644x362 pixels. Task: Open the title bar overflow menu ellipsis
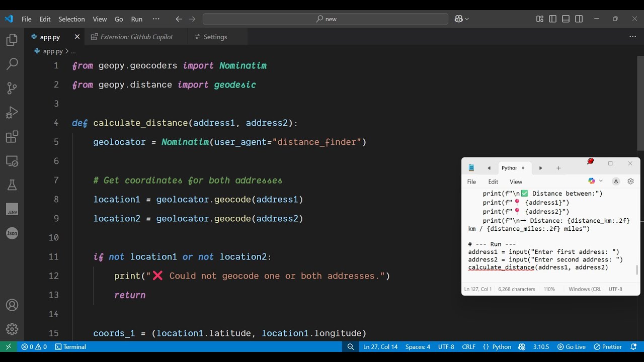[x=156, y=19]
